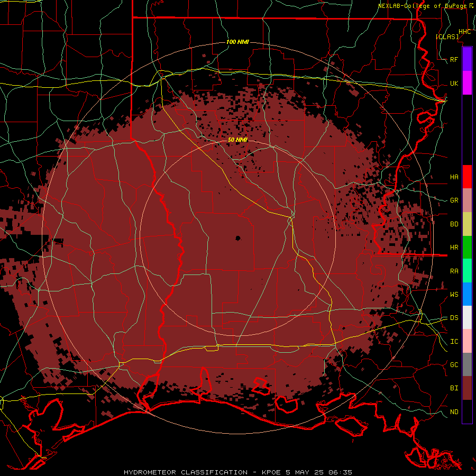
Task: Click the '[CLAS]' legend units text
Action: coord(447,36)
